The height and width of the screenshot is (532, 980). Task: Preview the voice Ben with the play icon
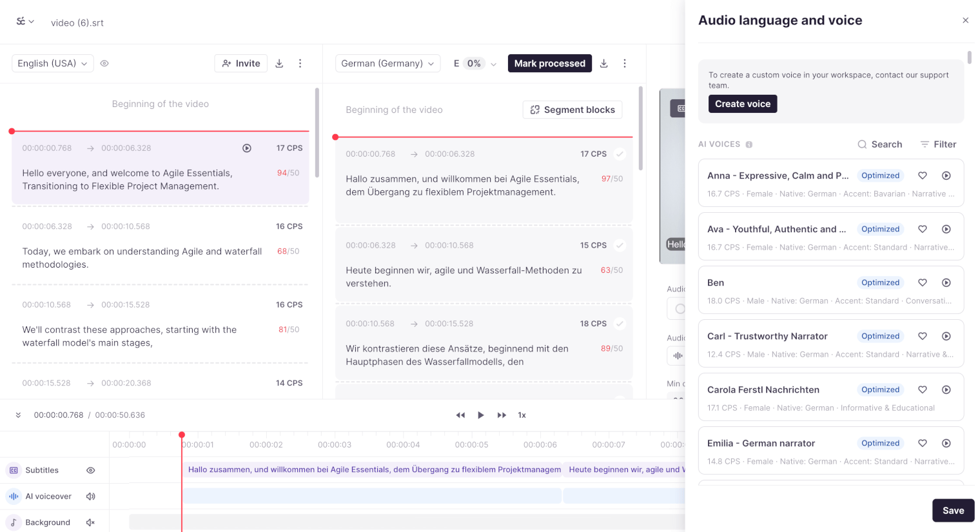click(946, 282)
